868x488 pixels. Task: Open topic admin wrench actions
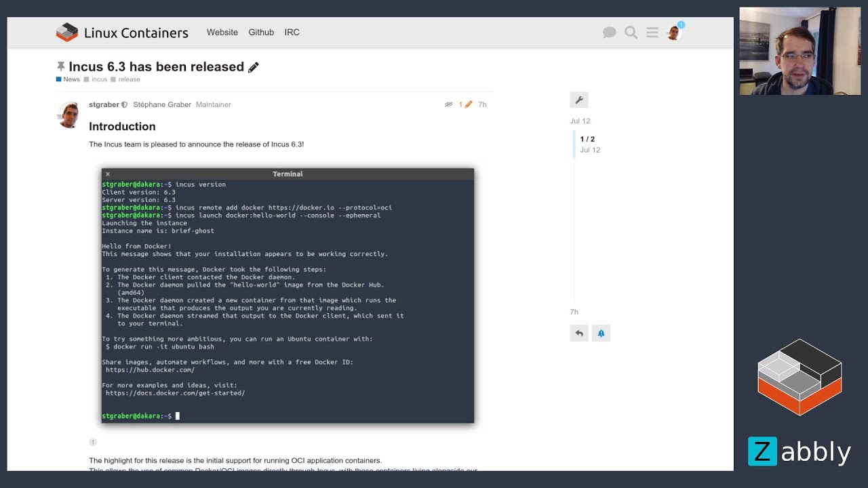point(579,100)
